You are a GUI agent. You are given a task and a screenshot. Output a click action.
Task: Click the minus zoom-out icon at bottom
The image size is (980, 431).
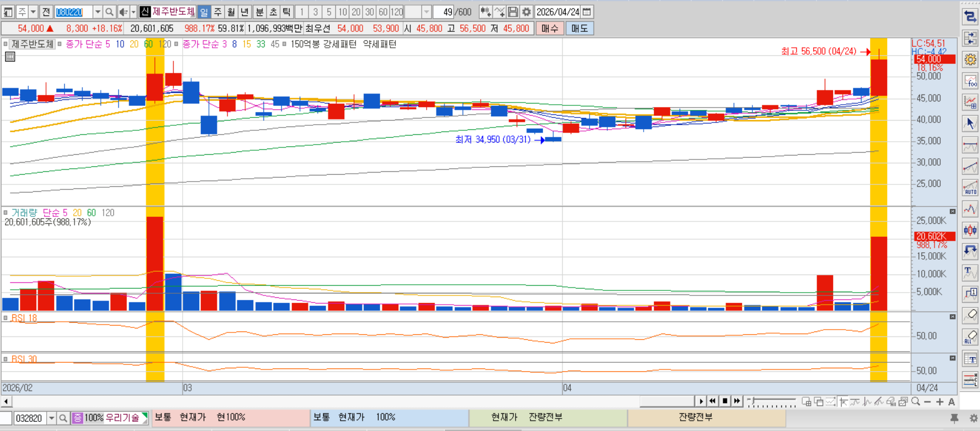(928, 402)
